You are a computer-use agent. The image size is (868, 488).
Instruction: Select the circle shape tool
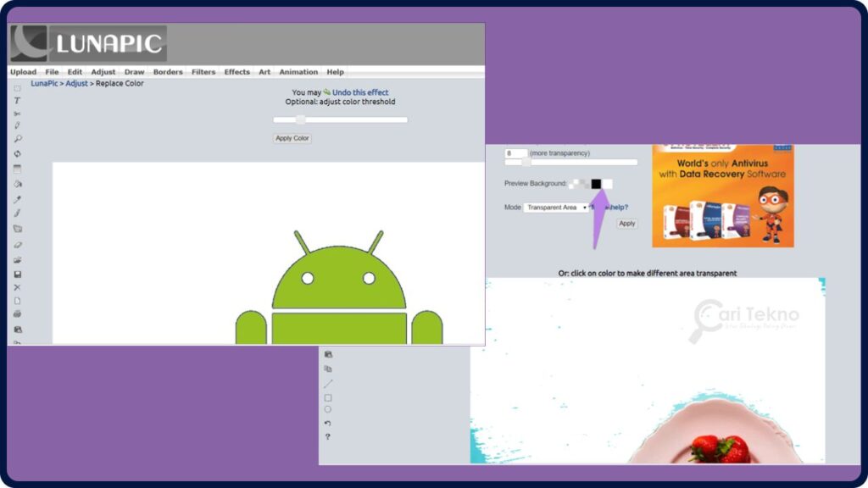coord(328,409)
